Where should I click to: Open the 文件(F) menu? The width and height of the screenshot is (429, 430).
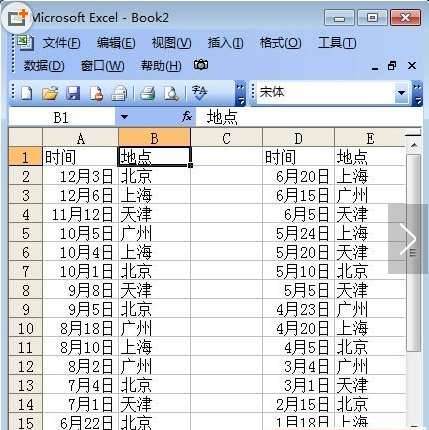(61, 43)
